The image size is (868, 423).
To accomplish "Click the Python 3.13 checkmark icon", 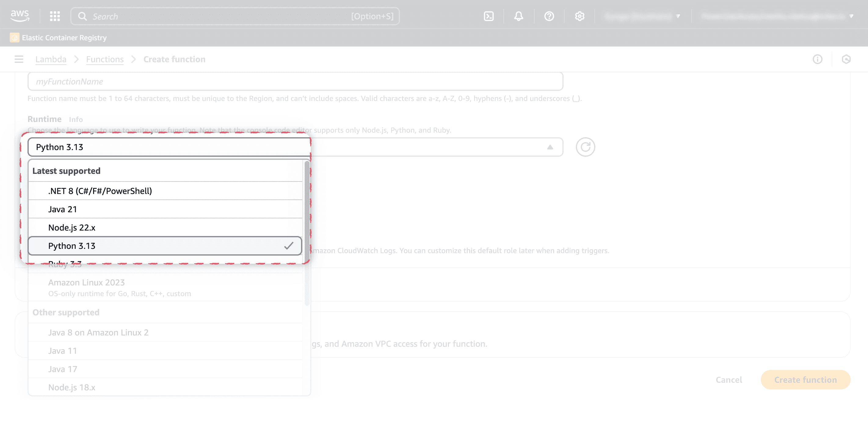I will click(289, 246).
